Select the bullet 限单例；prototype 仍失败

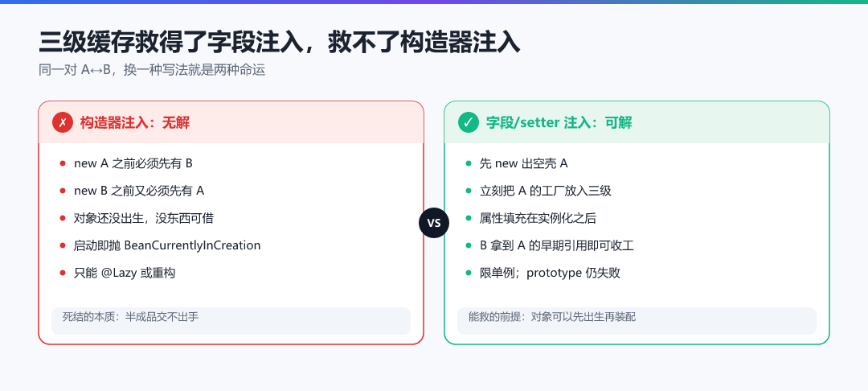point(550,273)
